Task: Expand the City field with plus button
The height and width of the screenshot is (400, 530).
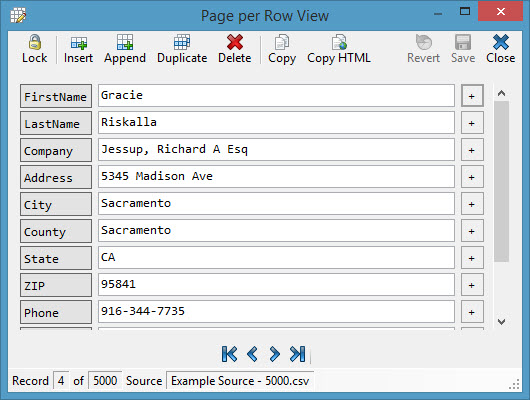Action: click(x=472, y=204)
